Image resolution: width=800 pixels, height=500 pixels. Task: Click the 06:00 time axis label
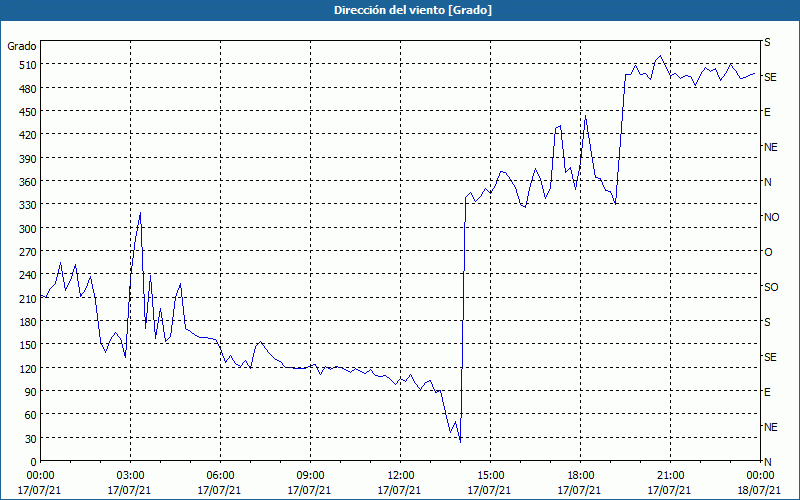[220, 476]
